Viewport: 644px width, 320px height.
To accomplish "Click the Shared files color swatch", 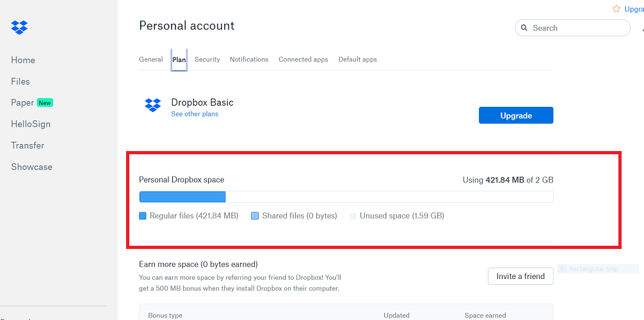I will [x=255, y=216].
